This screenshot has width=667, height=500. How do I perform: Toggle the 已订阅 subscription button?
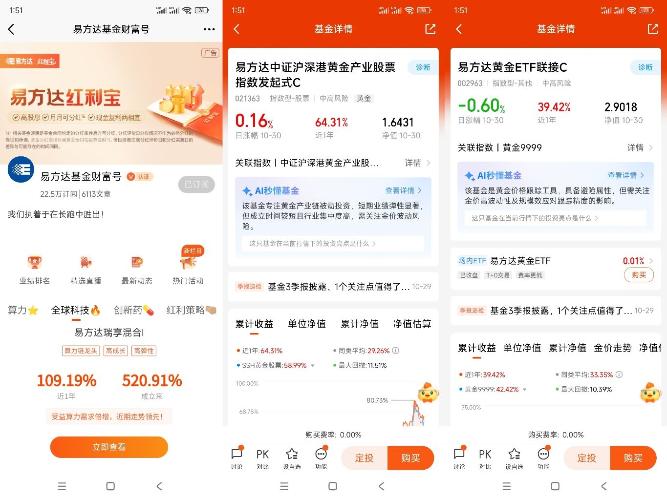(196, 184)
